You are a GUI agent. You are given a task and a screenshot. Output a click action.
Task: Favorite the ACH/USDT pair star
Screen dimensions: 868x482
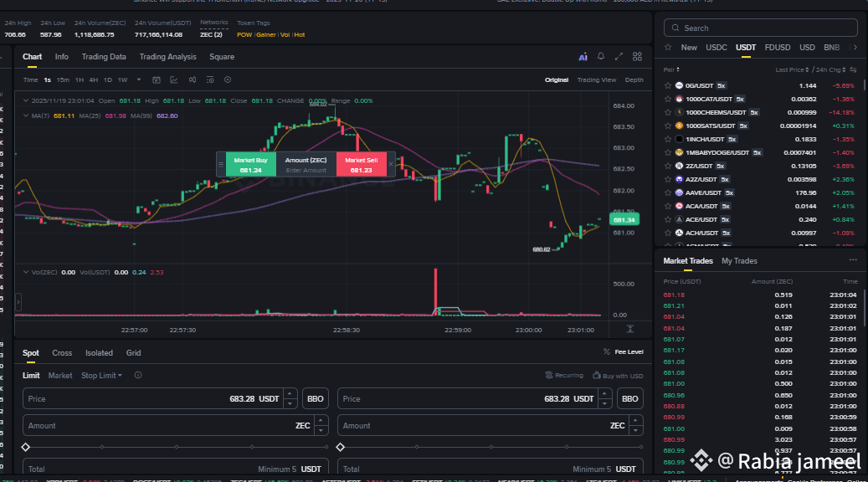tap(668, 233)
